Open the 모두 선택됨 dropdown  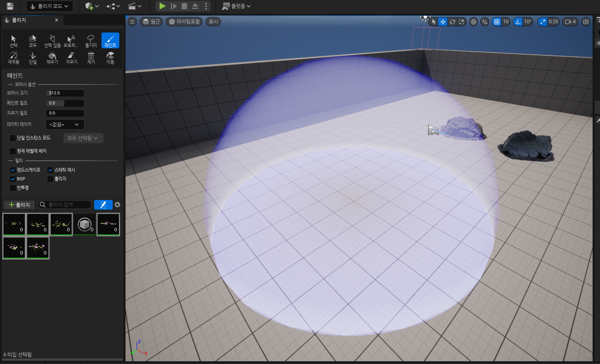click(83, 138)
